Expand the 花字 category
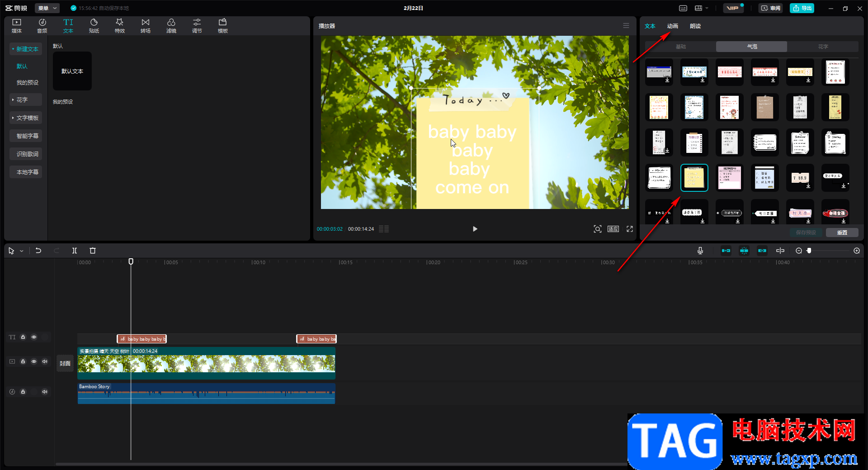 (x=26, y=100)
